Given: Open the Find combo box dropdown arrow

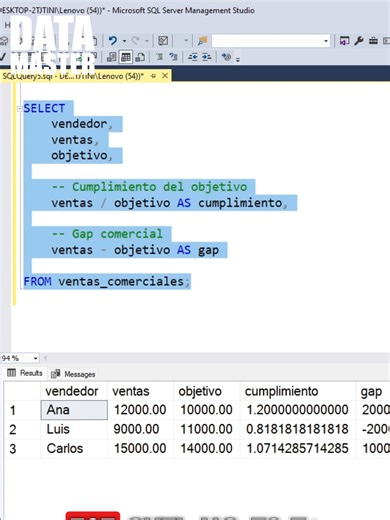Looking at the screenshot, I should (x=326, y=41).
